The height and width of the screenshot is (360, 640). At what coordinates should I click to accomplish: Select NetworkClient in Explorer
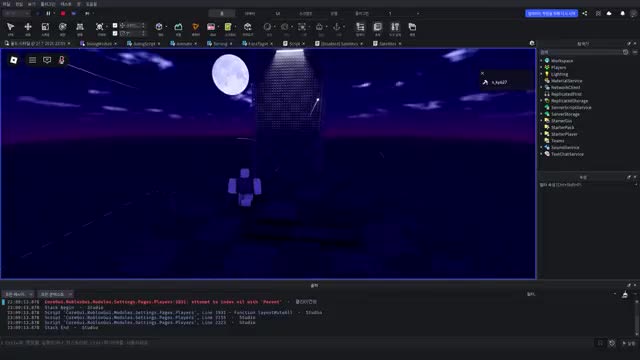[x=565, y=87]
